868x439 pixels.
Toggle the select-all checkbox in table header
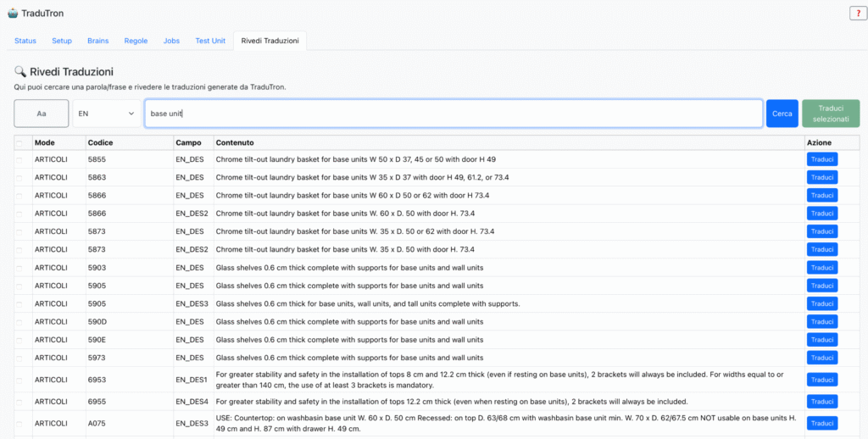[x=20, y=143]
